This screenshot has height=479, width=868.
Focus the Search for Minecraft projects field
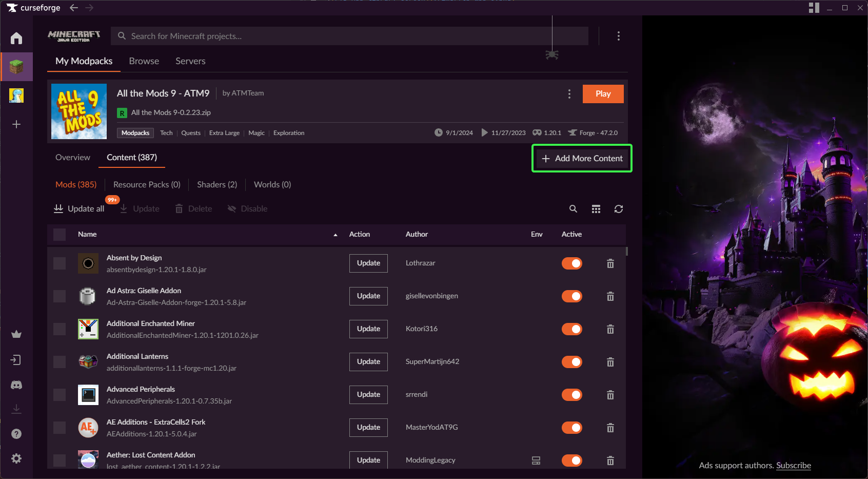coord(350,36)
